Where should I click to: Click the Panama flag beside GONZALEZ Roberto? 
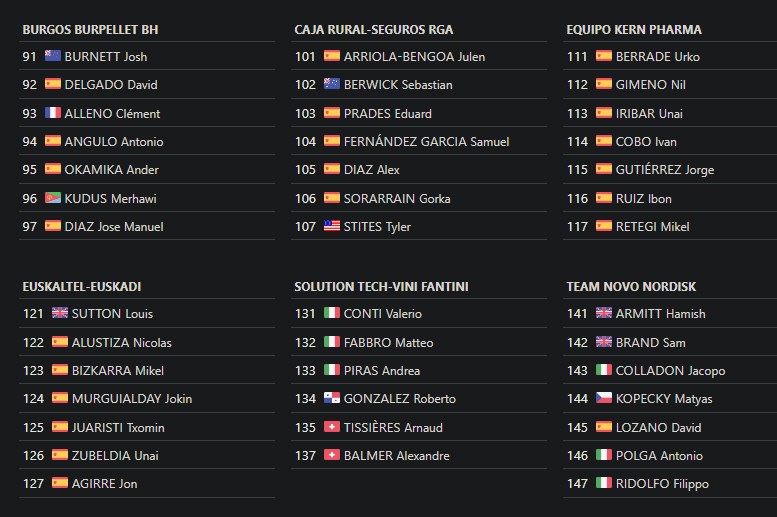coord(332,398)
